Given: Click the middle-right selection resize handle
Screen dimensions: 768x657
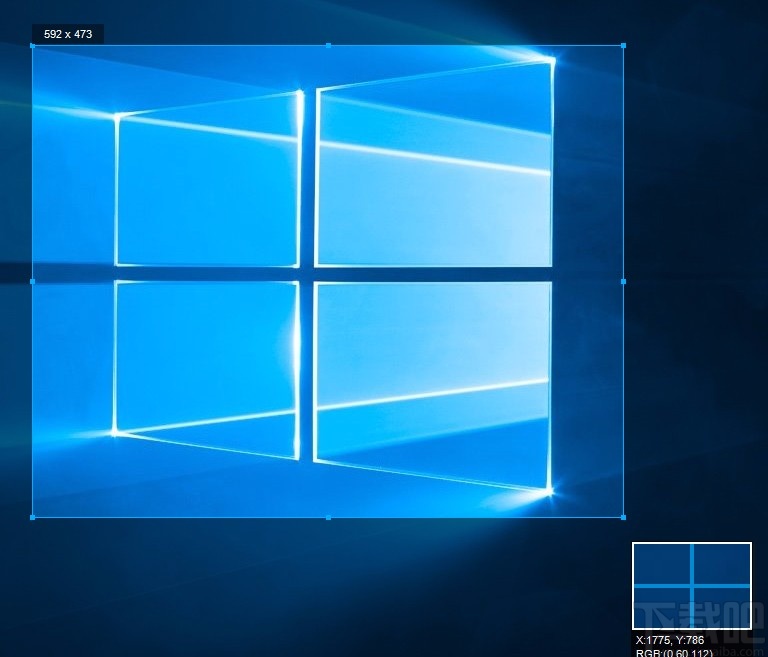Looking at the screenshot, I should [x=624, y=282].
